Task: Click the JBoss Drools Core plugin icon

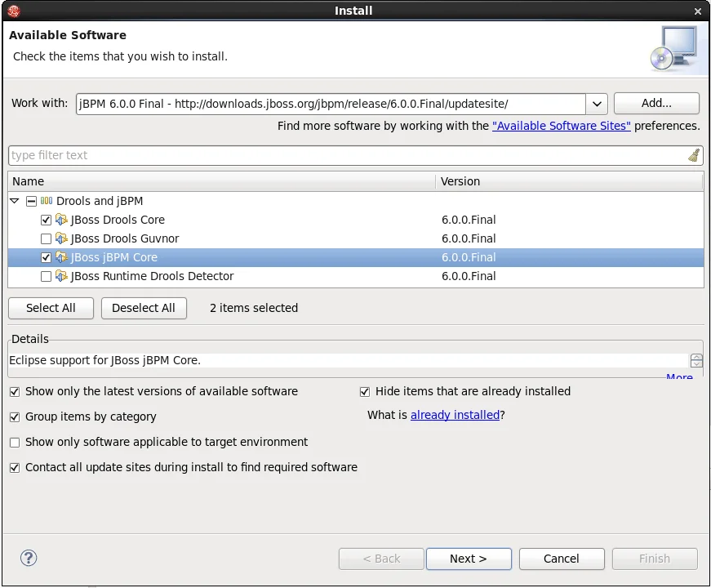Action: point(62,220)
